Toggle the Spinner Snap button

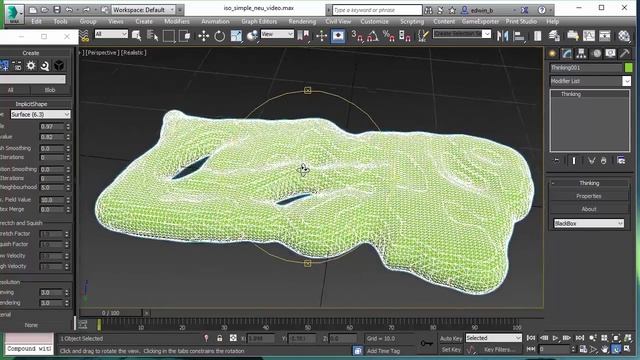coord(405,36)
